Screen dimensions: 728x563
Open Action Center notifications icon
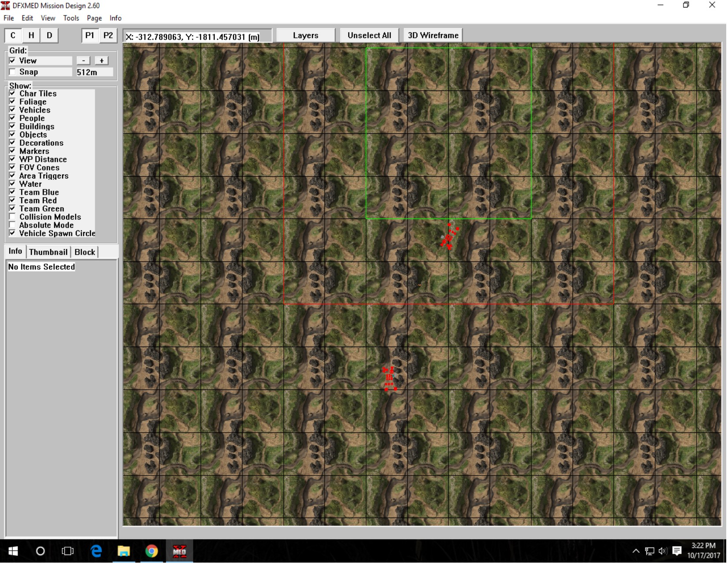click(x=677, y=552)
